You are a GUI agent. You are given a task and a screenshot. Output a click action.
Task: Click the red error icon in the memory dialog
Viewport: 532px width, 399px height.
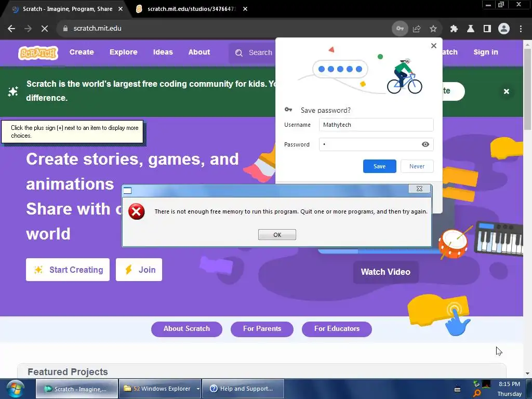click(x=137, y=212)
